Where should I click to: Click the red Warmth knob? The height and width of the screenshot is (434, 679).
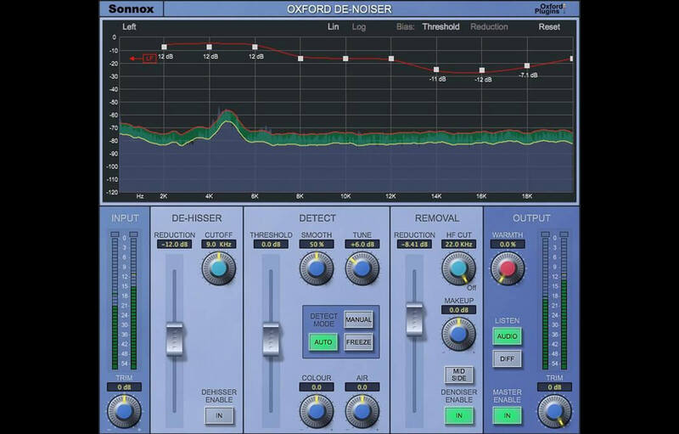coord(508,269)
